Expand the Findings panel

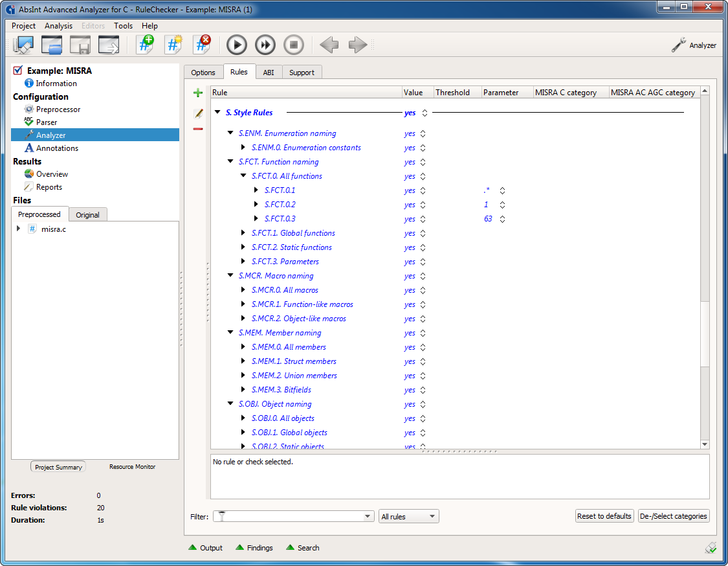coord(254,548)
